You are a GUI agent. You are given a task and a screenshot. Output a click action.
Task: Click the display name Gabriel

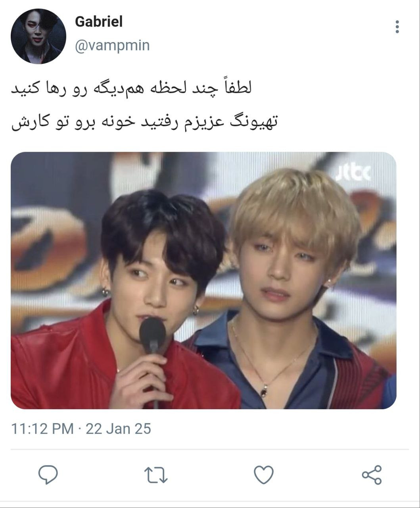click(x=99, y=21)
